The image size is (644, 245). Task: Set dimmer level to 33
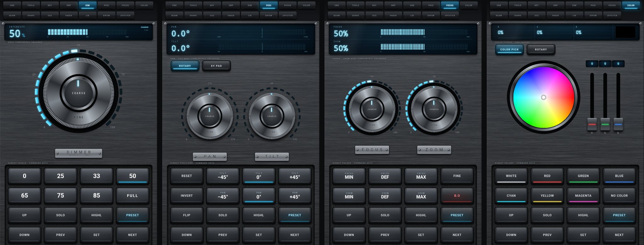click(x=97, y=176)
